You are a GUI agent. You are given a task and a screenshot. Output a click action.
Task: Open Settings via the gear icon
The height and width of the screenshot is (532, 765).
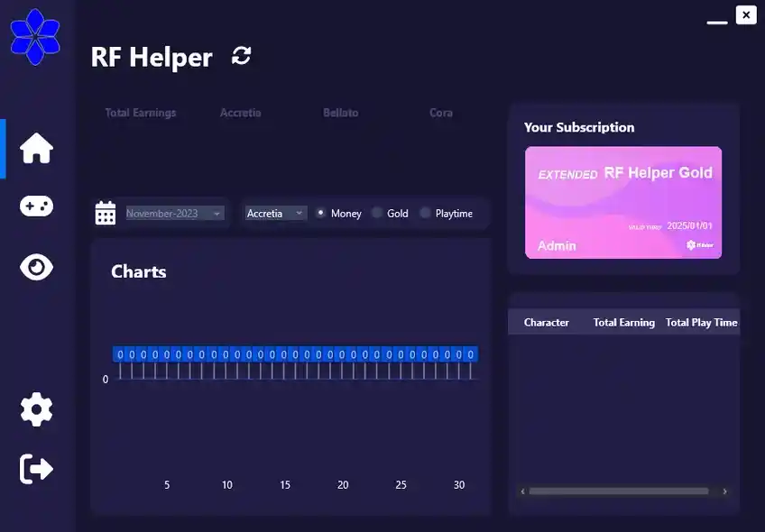[35, 409]
